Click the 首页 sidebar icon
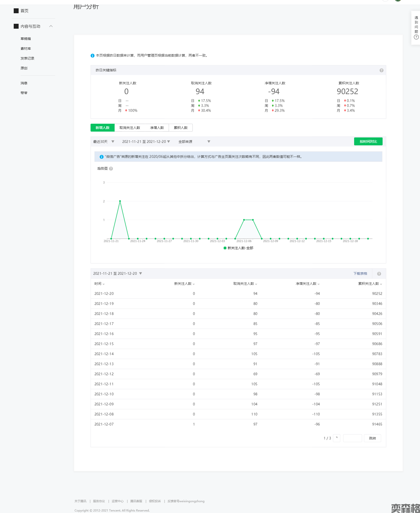 coord(16,11)
